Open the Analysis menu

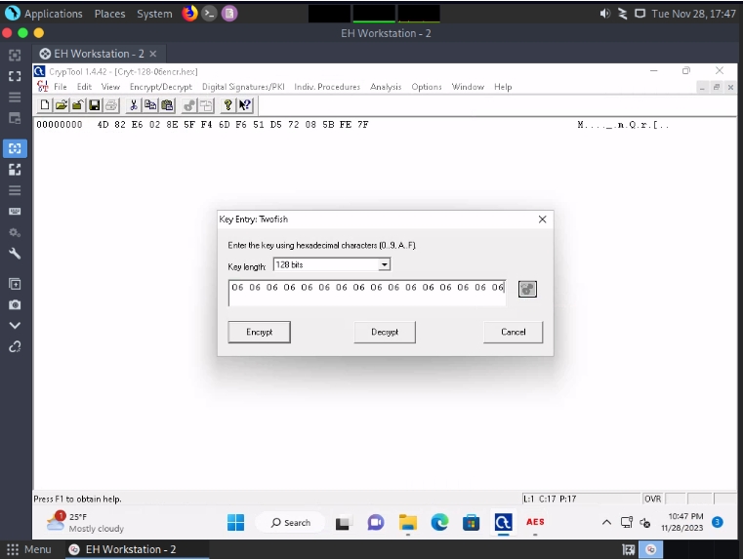[386, 87]
